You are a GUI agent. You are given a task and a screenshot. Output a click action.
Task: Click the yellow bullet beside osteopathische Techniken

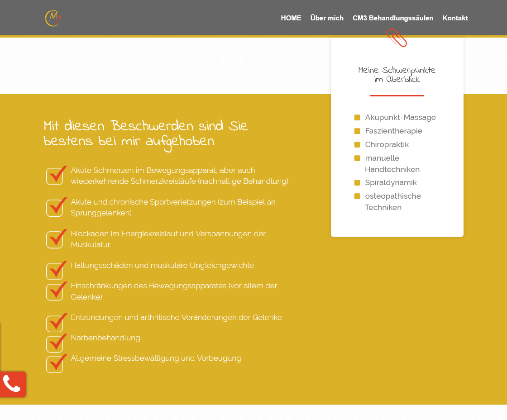357,196
